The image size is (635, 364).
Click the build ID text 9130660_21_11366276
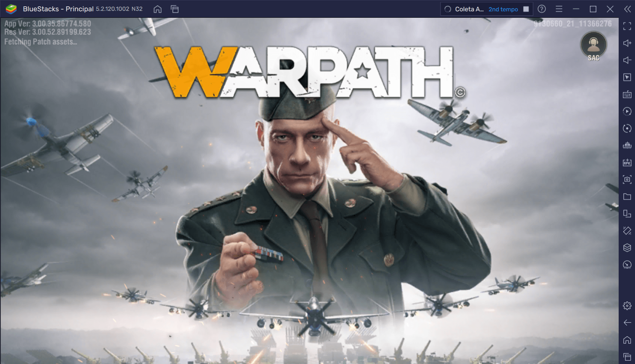[572, 24]
